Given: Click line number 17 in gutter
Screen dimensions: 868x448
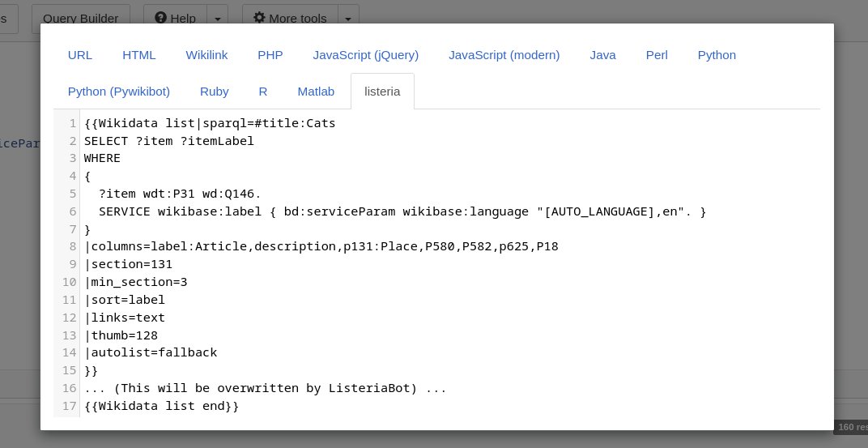Looking at the screenshot, I should (69, 405).
